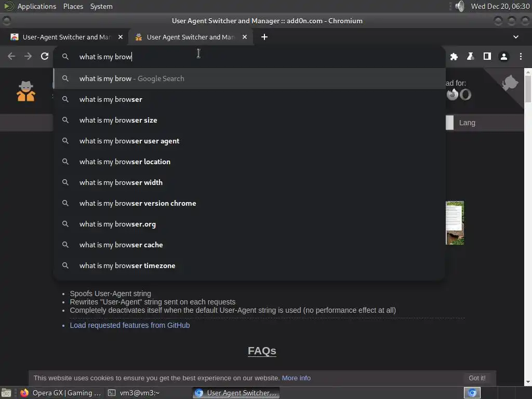Click the date and time clock
This screenshot has width=532, height=399.
(500, 6)
